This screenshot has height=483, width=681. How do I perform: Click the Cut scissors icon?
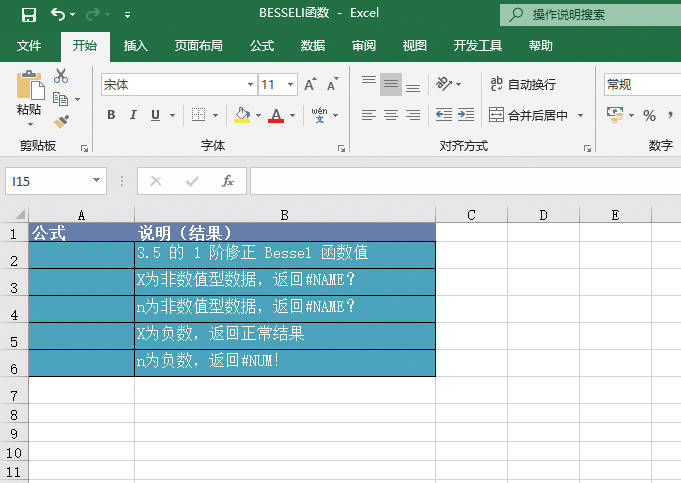pyautogui.click(x=61, y=76)
